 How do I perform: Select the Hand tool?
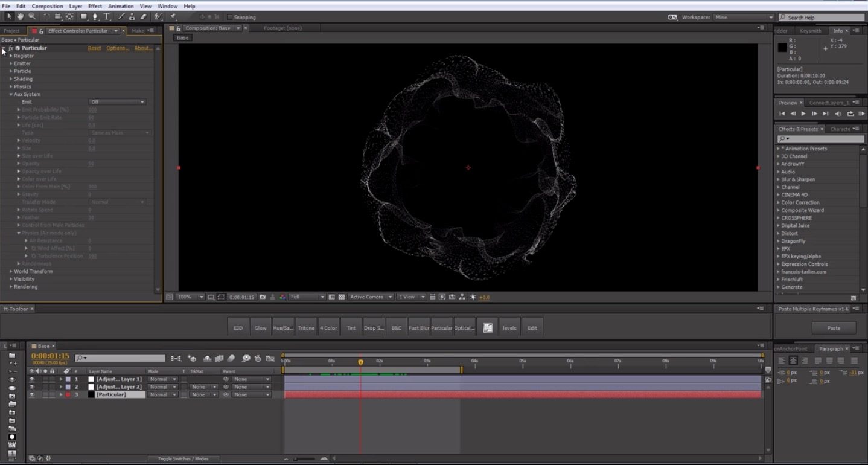point(21,17)
